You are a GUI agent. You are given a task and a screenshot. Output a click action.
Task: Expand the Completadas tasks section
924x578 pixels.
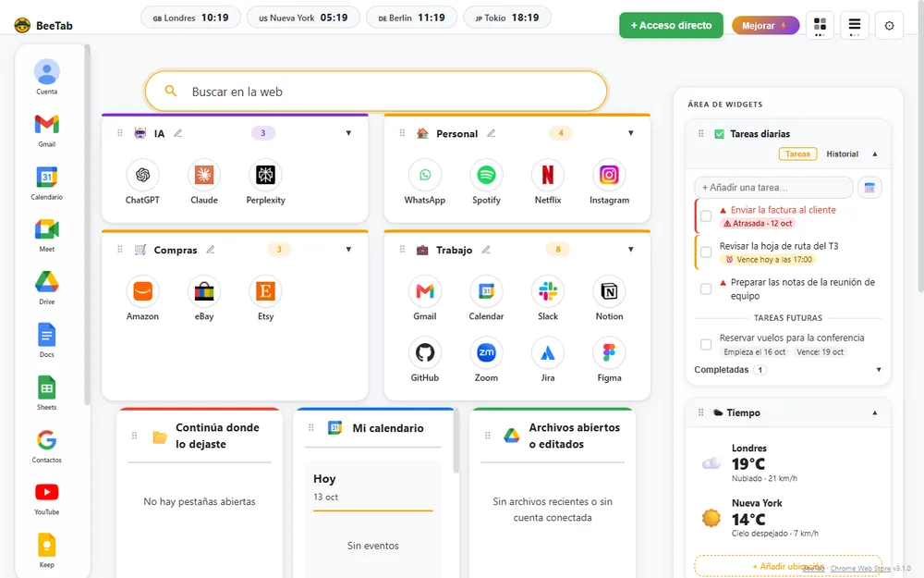pos(878,370)
